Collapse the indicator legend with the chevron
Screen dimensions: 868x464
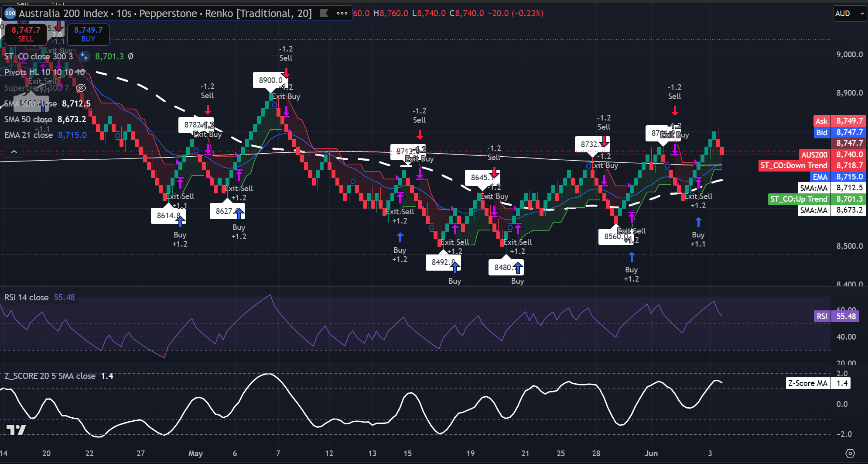14,151
